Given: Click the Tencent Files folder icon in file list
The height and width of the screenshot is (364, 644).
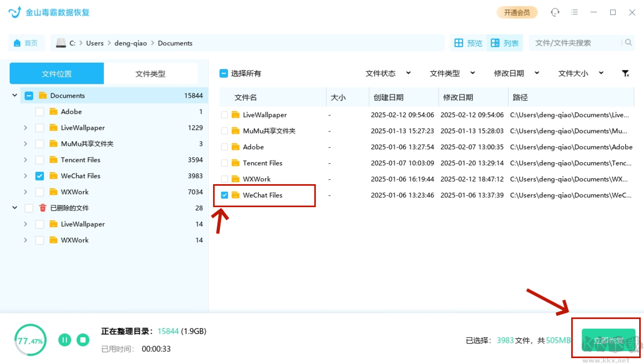Looking at the screenshot, I should coord(235,163).
